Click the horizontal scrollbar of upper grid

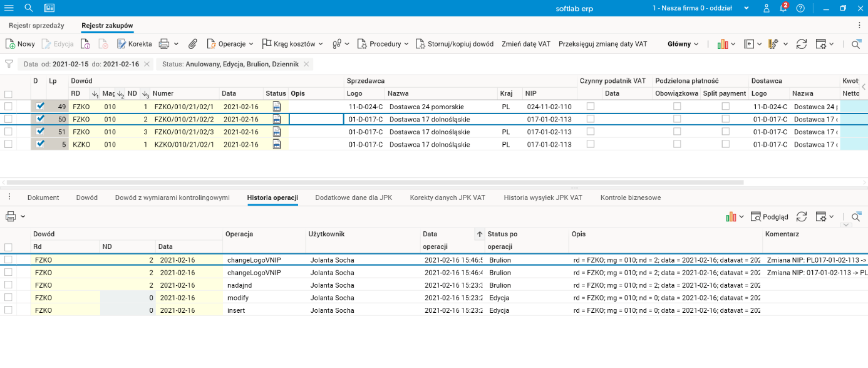(376, 182)
